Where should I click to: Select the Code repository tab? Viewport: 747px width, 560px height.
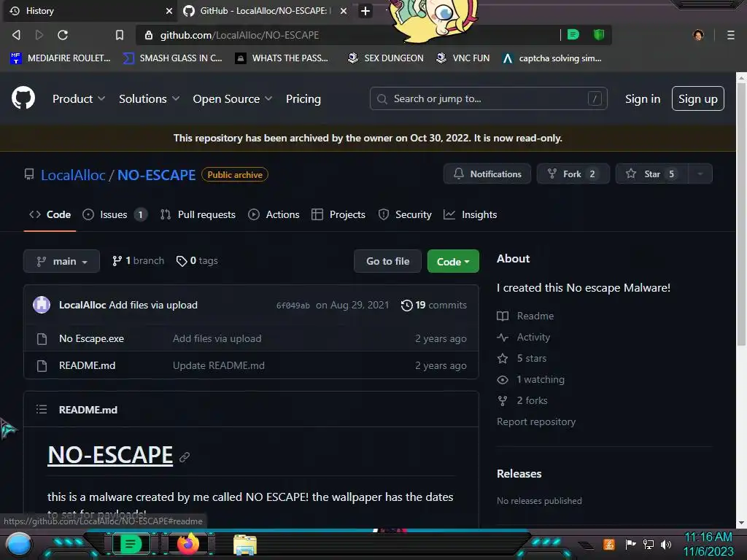[50, 214]
